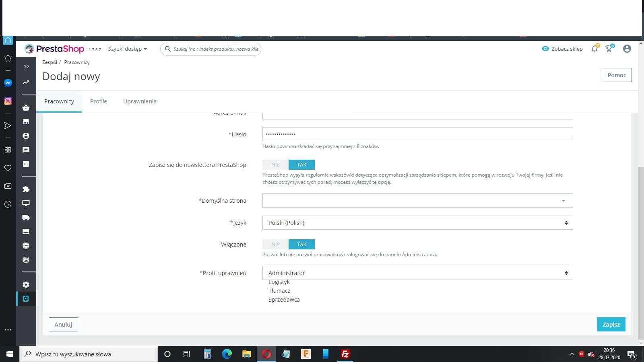Switch to the Pracownicy tab
This screenshot has width=644, height=362.
click(x=59, y=101)
